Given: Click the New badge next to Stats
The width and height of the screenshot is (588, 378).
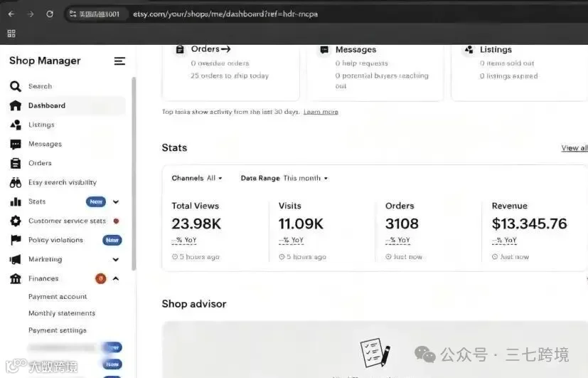Looking at the screenshot, I should [96, 202].
